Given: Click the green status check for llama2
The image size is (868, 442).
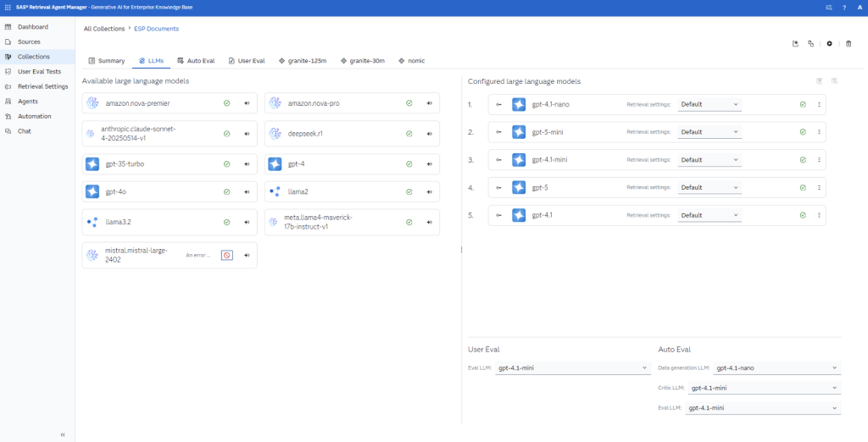Looking at the screenshot, I should point(409,192).
